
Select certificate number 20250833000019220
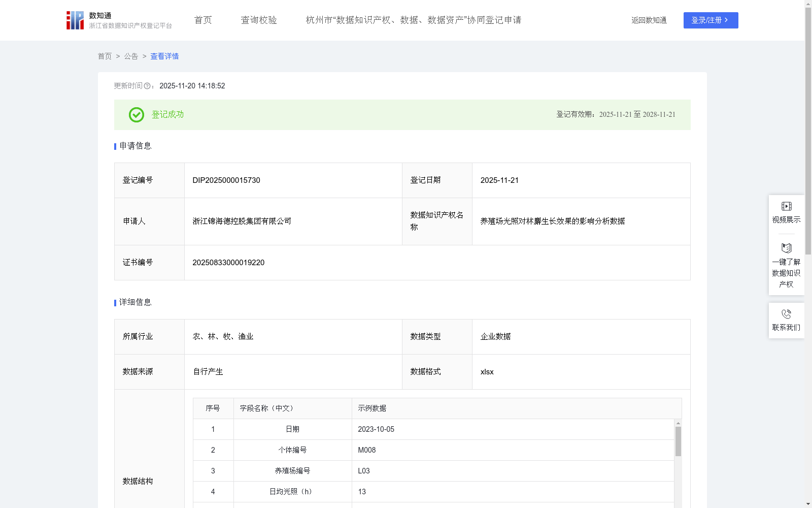(x=228, y=263)
